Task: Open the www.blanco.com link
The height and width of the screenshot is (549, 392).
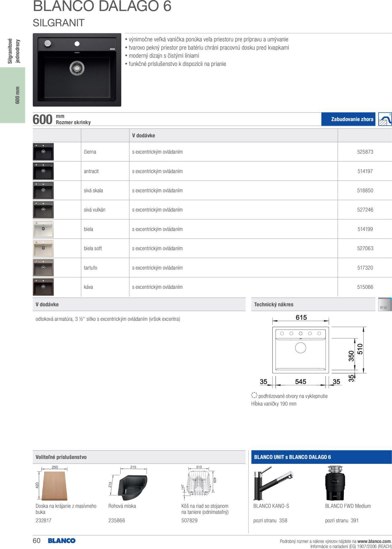Action: coord(374,541)
